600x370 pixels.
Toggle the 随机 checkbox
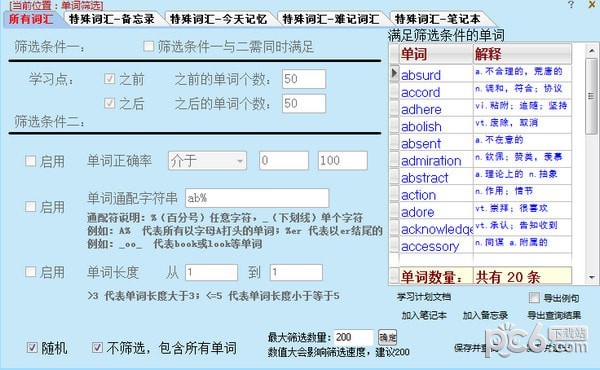coord(32,347)
